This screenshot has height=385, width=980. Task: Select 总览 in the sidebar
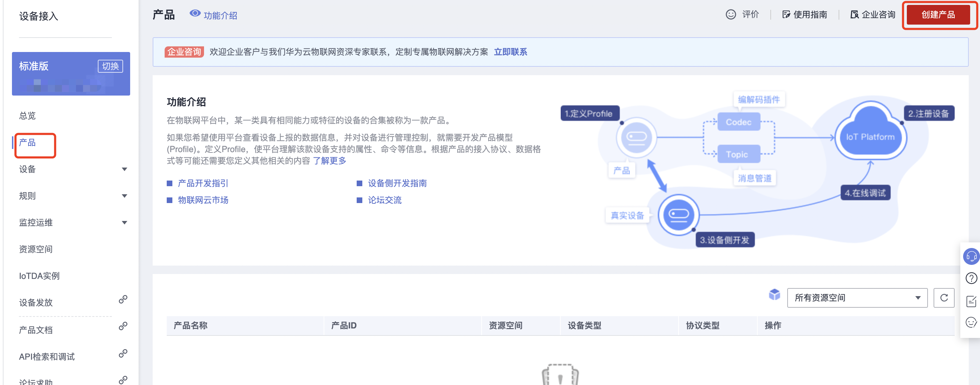tap(27, 116)
